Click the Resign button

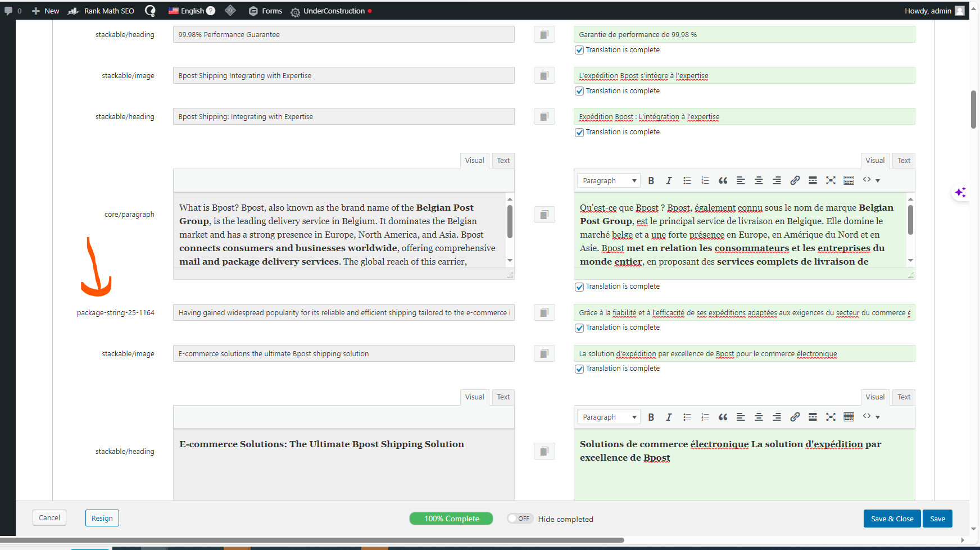coord(102,518)
